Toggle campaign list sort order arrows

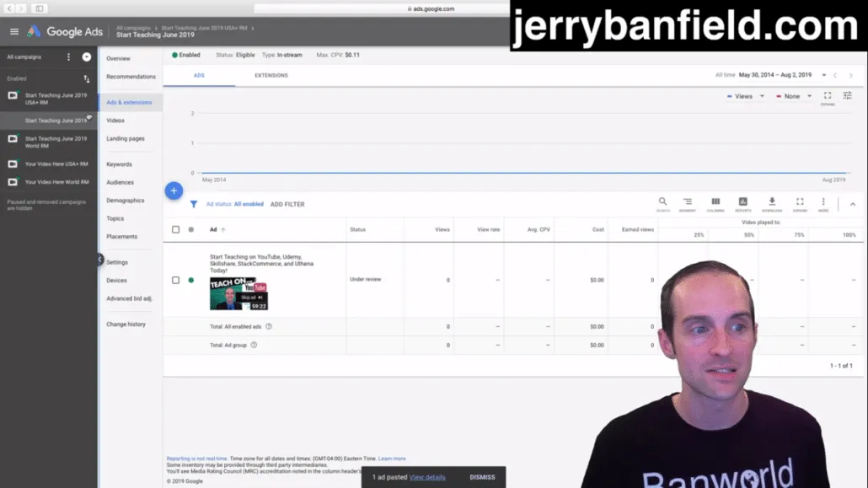86,78
